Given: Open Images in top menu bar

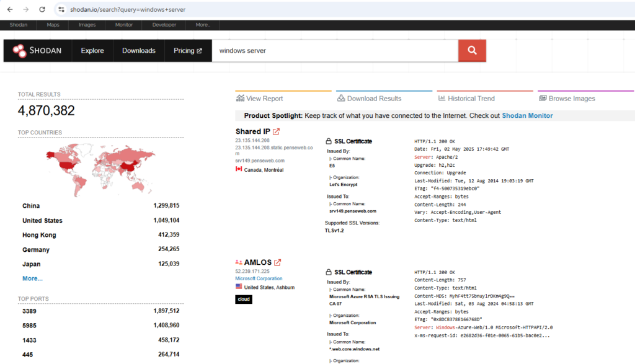Looking at the screenshot, I should pos(87,25).
